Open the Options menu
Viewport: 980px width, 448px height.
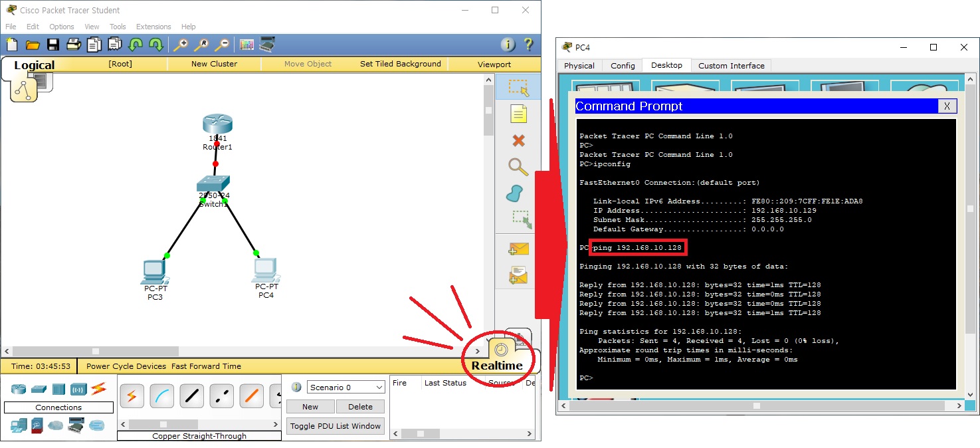click(62, 27)
